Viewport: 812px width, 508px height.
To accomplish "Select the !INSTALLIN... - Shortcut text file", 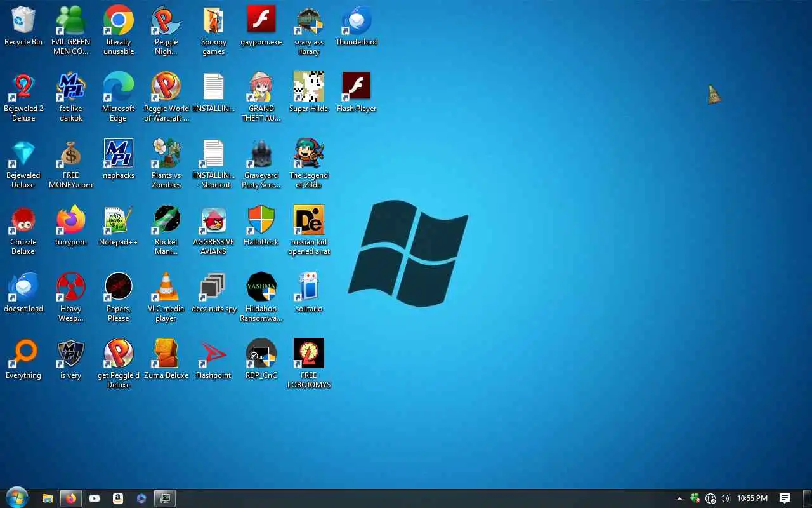I will click(x=214, y=164).
